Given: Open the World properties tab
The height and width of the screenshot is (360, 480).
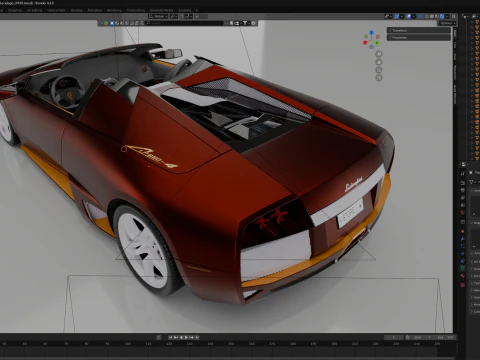Looking at the screenshot, I should 463,212.
